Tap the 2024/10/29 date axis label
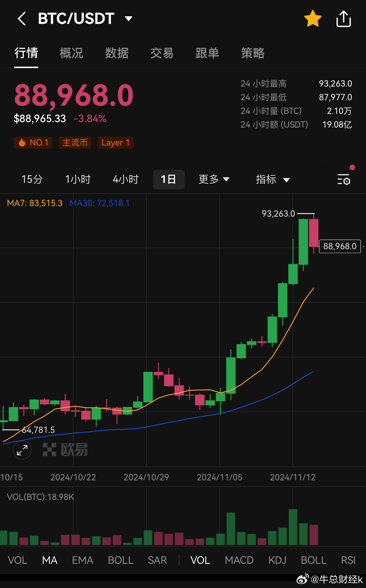Viewport: 366px width, 588px height. tap(146, 477)
